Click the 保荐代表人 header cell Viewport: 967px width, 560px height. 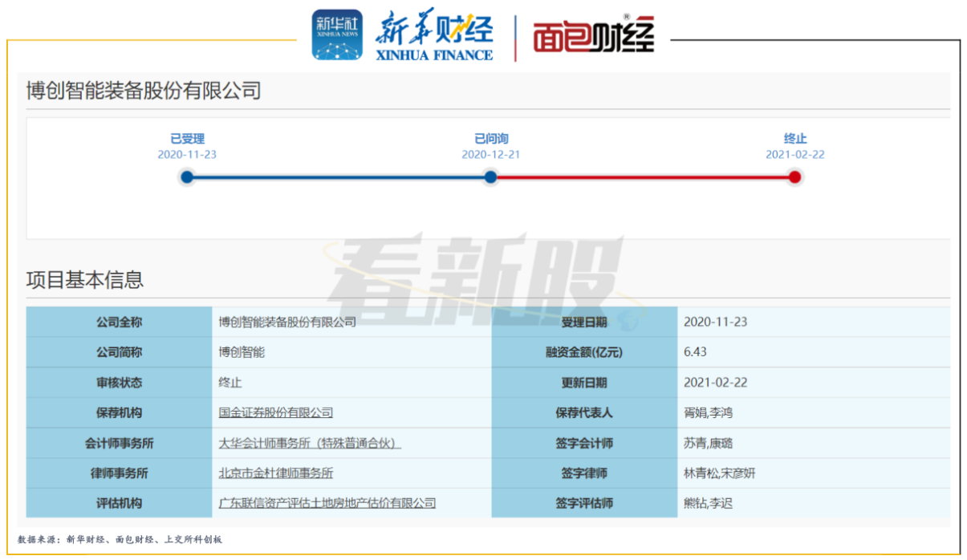pos(584,413)
